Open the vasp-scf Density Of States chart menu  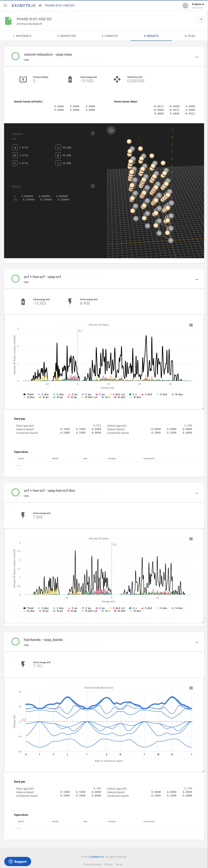[191, 325]
